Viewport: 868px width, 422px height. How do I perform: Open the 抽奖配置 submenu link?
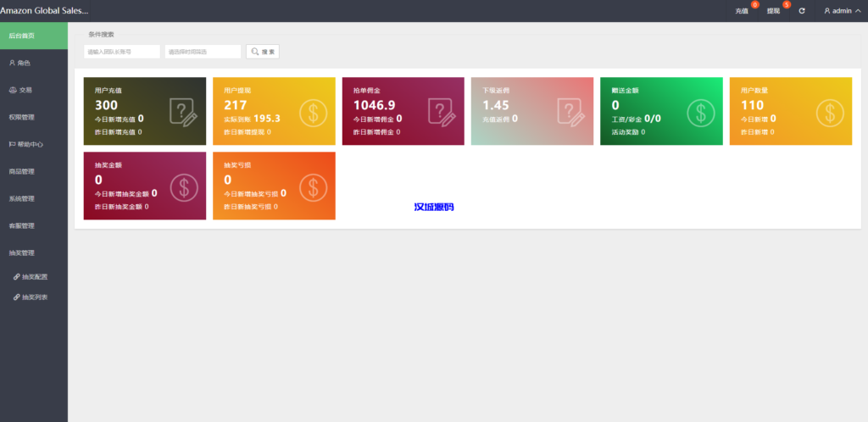(34, 277)
